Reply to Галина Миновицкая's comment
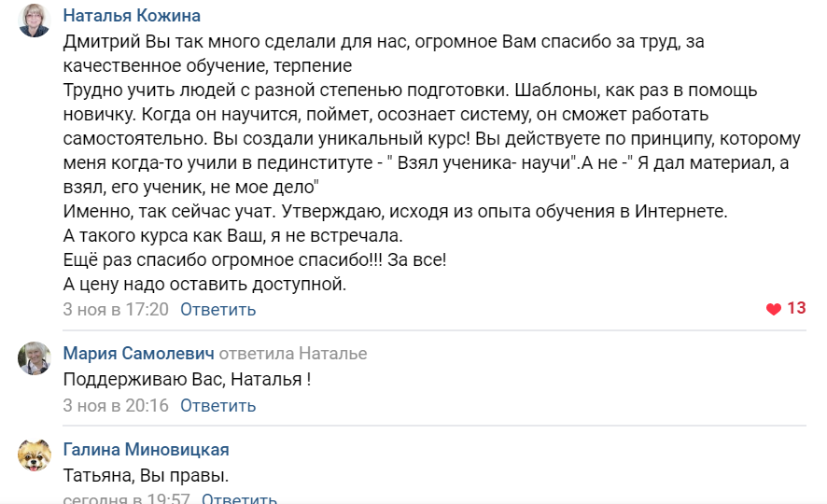 click(240, 497)
